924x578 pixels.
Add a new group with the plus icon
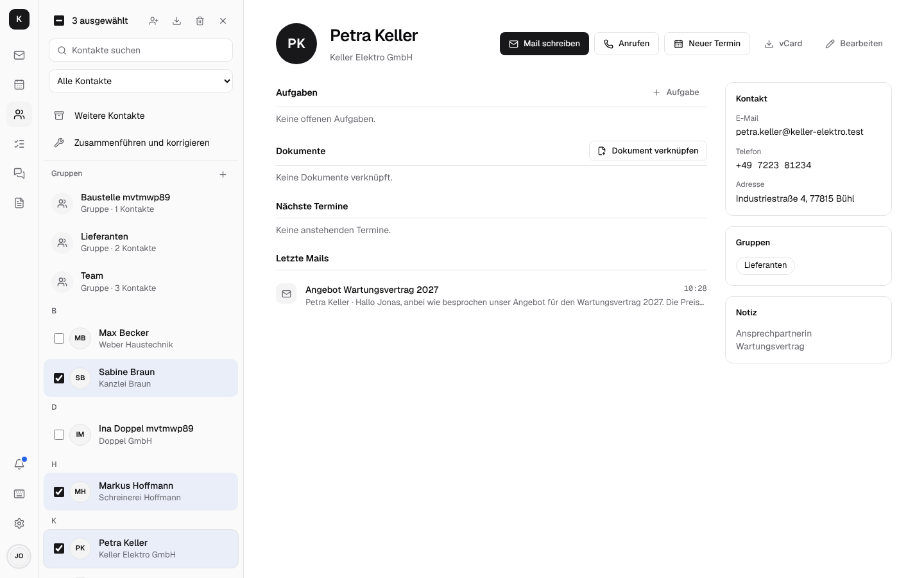tap(223, 174)
